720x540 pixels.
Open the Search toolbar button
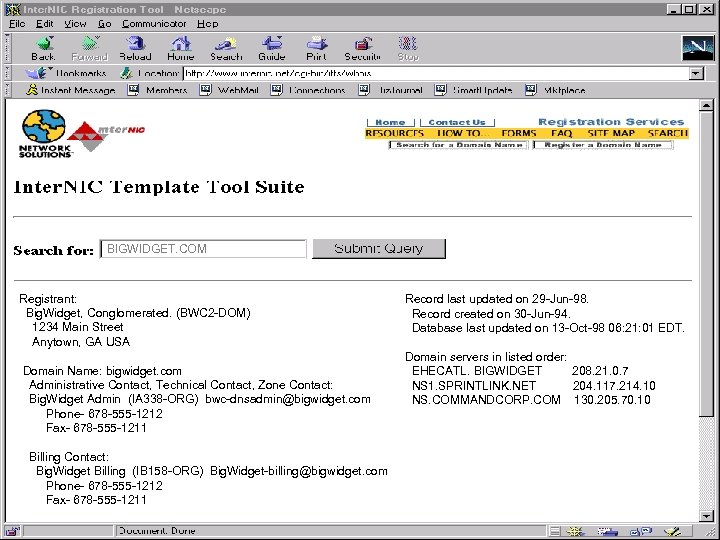pos(226,48)
